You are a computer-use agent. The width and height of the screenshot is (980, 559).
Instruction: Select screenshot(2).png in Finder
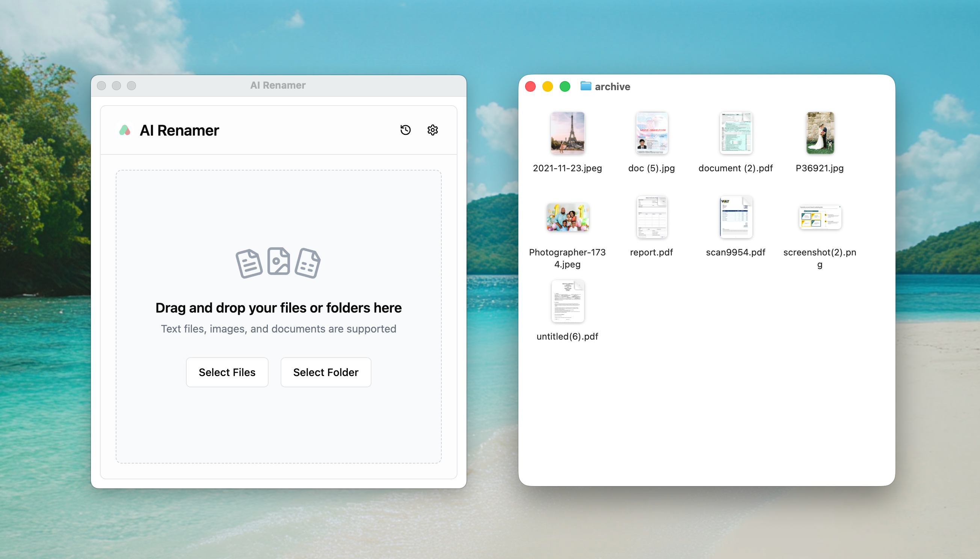(x=820, y=217)
